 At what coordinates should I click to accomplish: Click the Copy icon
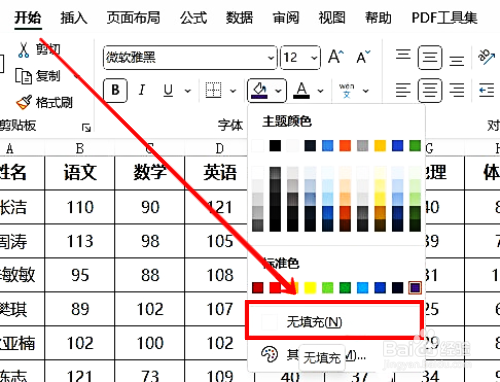tap(23, 76)
